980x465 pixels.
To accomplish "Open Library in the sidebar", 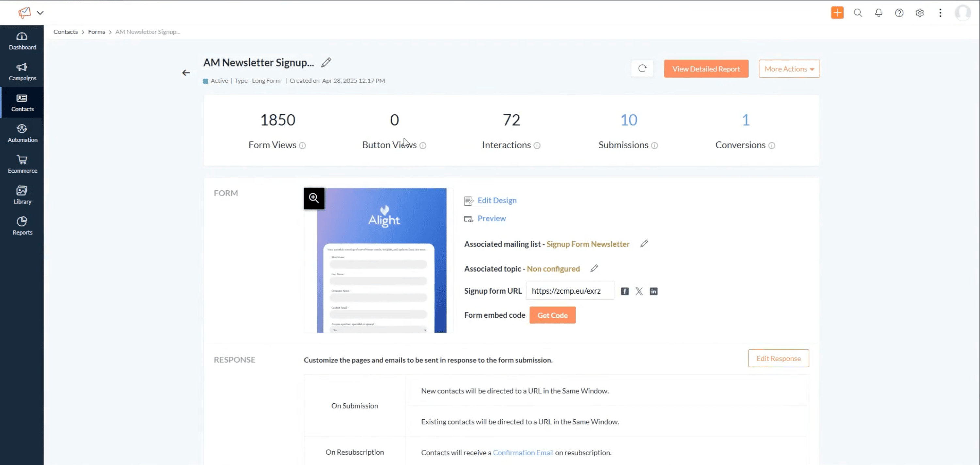I will (22, 195).
